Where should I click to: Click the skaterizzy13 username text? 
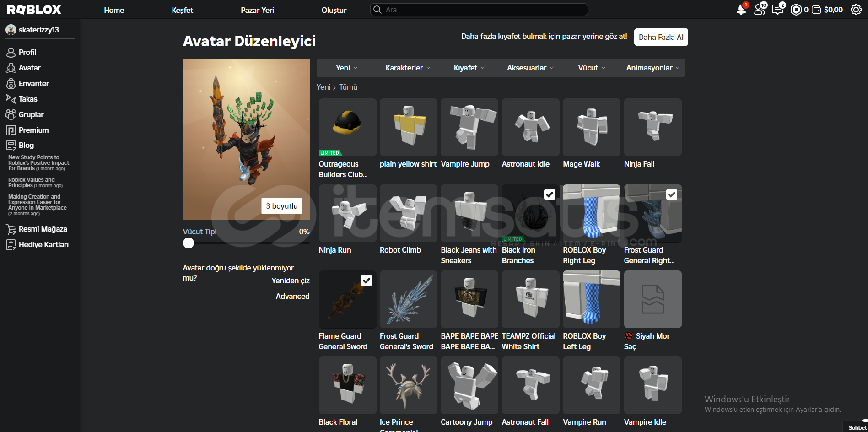coord(39,30)
